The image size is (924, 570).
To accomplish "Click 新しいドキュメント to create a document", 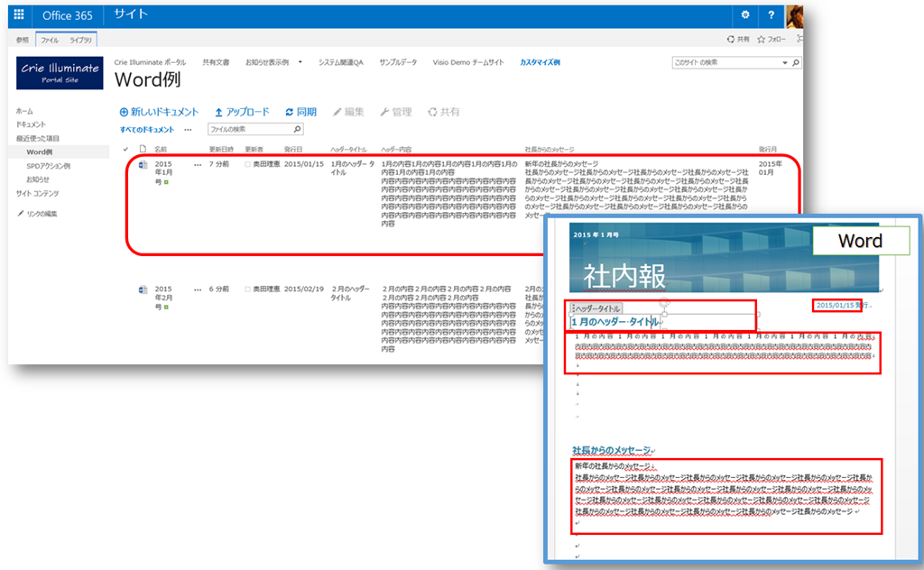I will tap(159, 112).
